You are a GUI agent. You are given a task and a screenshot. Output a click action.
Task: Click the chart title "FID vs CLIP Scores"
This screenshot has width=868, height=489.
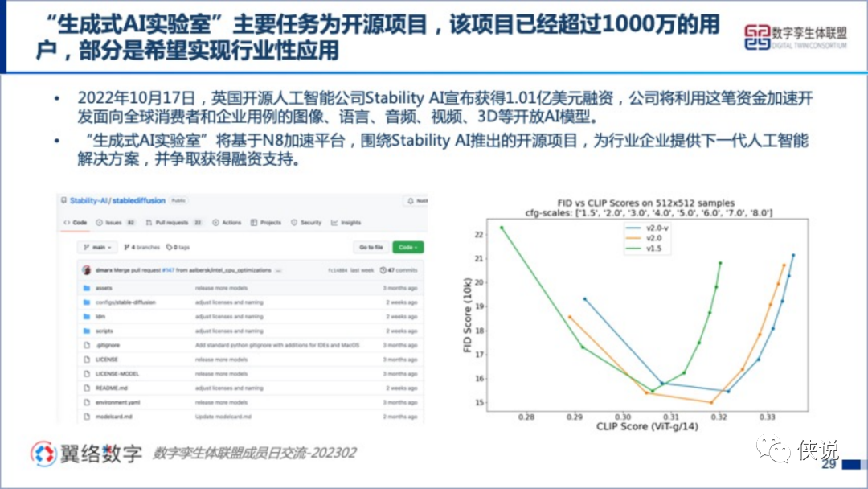[x=646, y=203]
